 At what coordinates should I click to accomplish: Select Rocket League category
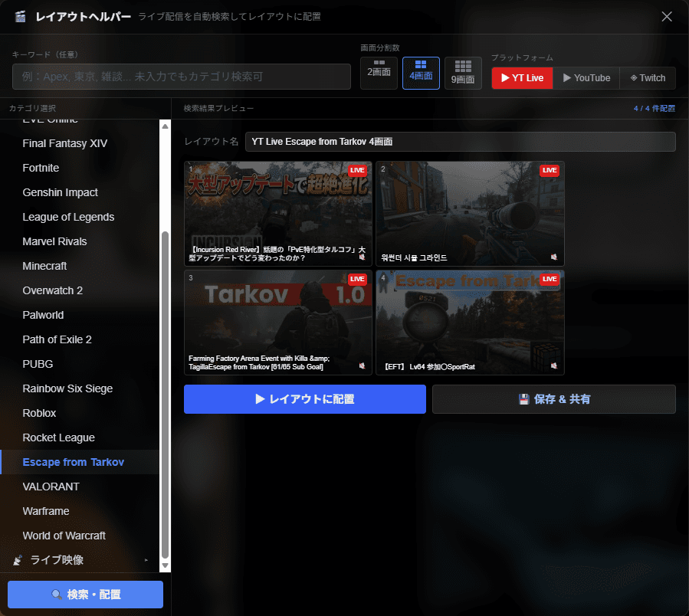(80, 437)
